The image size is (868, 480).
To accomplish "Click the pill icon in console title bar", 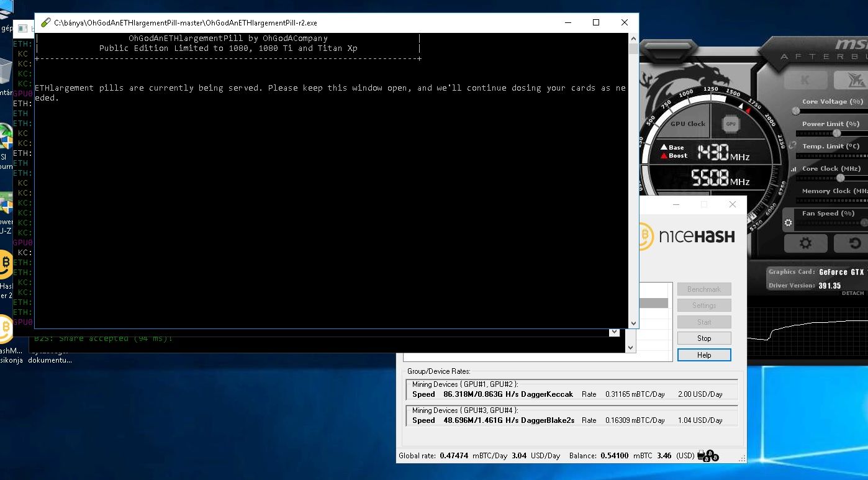I will [x=45, y=23].
